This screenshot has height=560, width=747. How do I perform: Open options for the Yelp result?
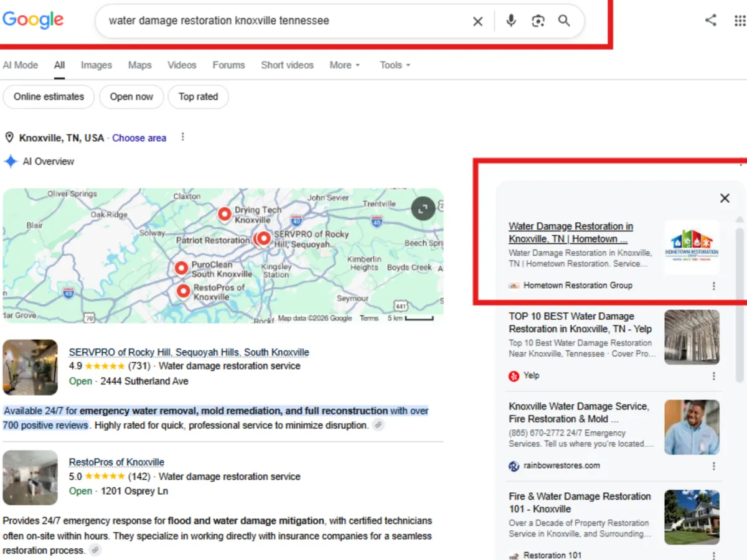pyautogui.click(x=713, y=376)
